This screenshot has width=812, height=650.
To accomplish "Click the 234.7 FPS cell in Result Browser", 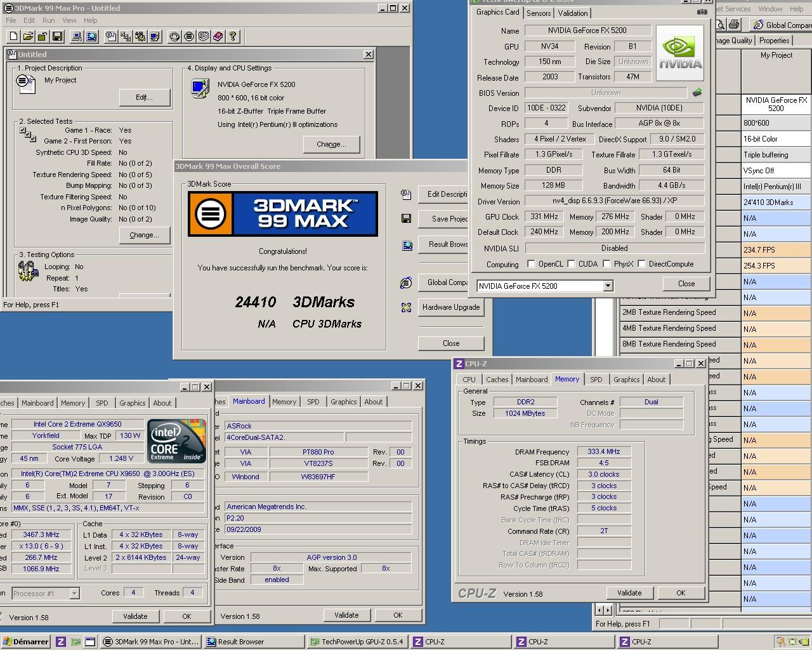I will click(776, 250).
